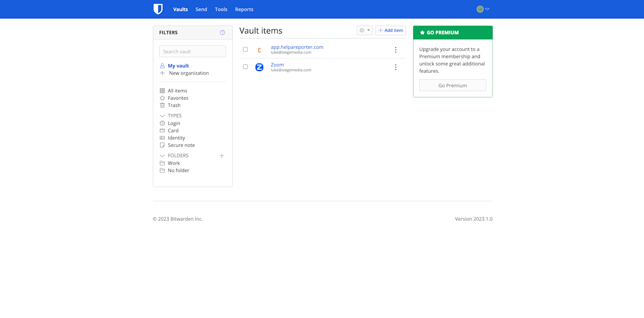
Task: Open options menu for Zoom item
Action: [x=396, y=67]
